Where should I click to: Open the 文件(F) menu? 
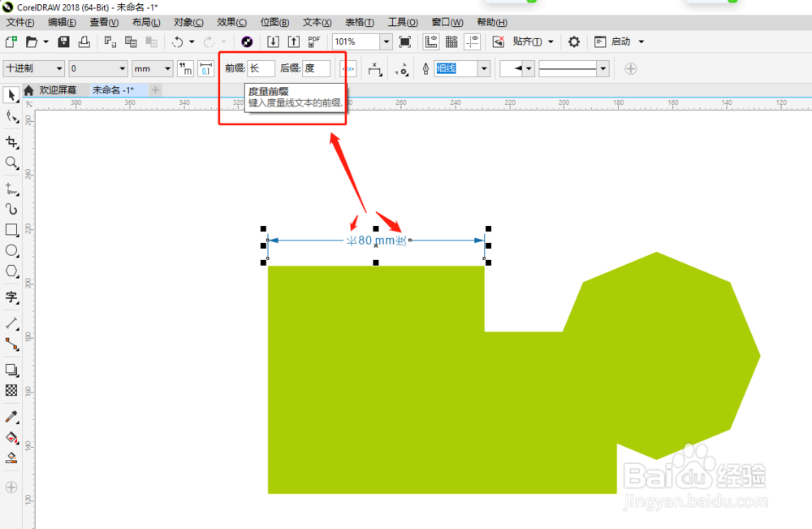19,22
